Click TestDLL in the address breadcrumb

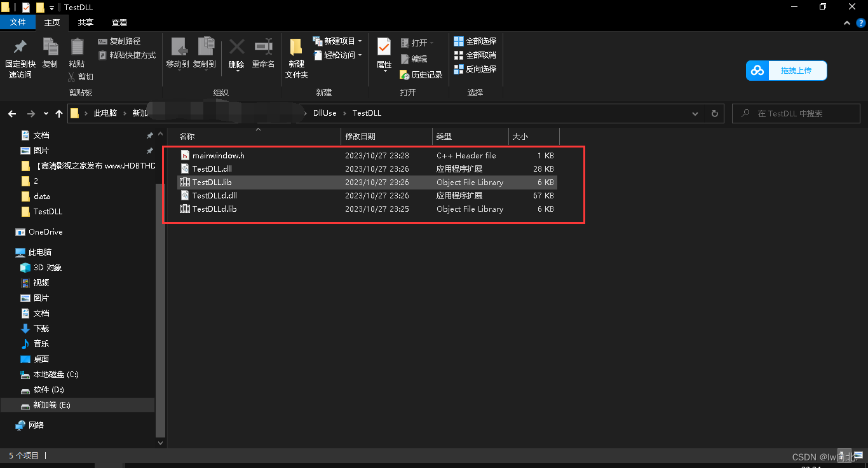[367, 113]
